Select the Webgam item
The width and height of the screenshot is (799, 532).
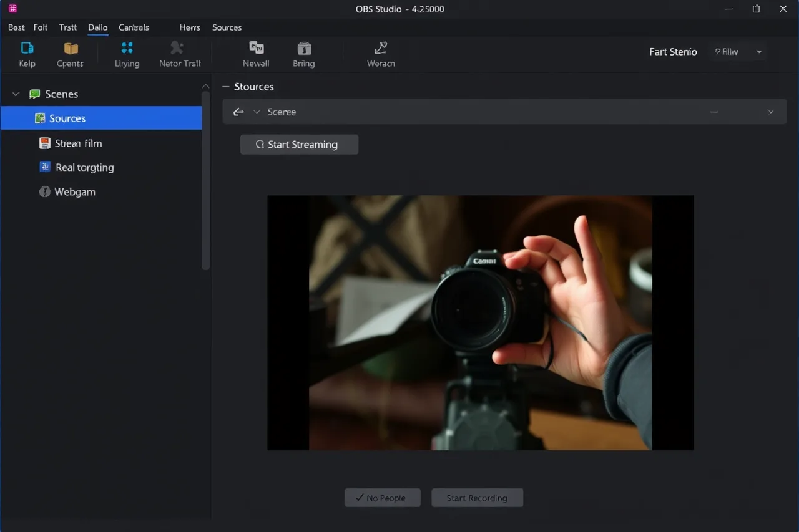coord(75,192)
